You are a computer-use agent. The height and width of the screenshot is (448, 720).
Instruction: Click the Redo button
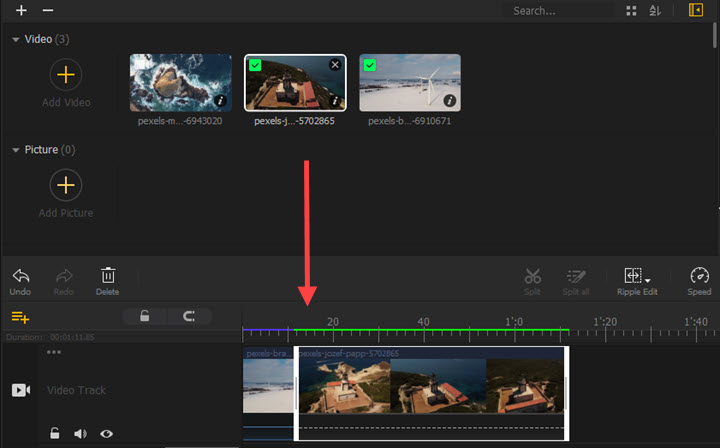click(63, 281)
